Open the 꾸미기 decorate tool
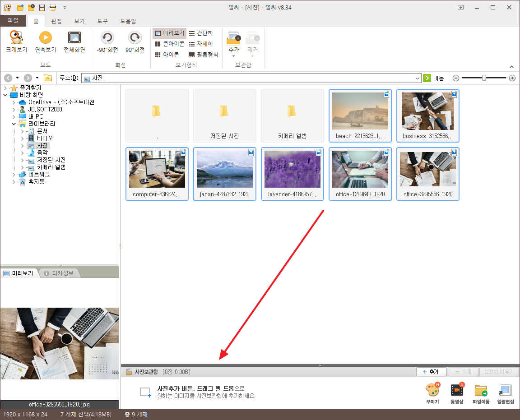 432,394
